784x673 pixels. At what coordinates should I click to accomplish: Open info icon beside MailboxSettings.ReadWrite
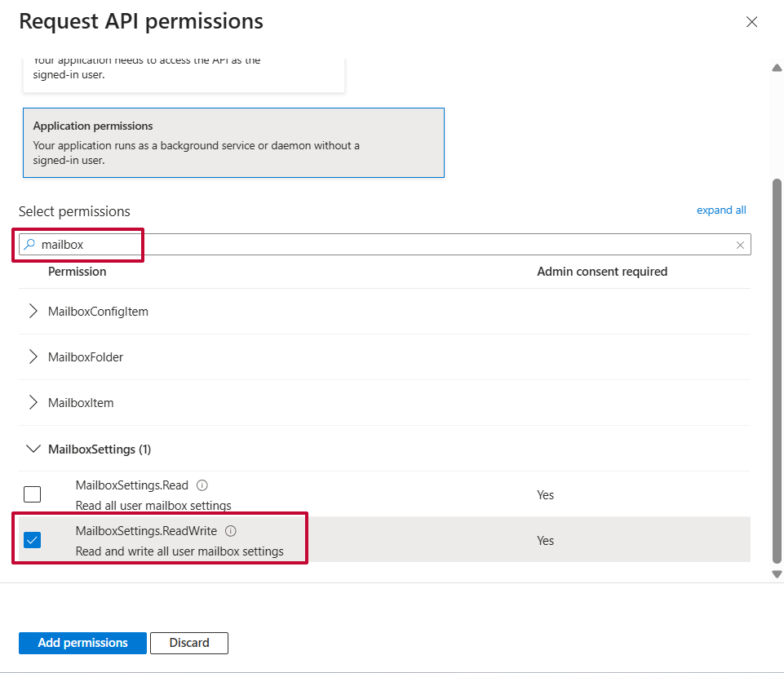click(x=231, y=531)
